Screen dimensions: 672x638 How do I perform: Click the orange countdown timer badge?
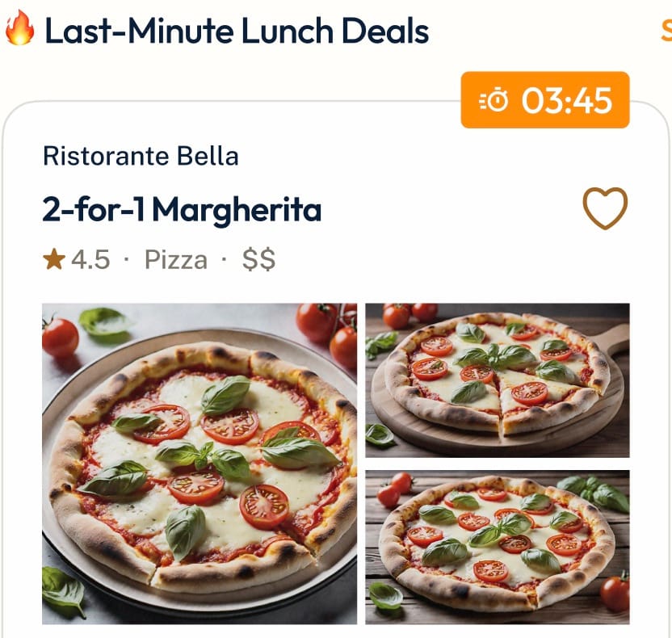click(x=544, y=100)
